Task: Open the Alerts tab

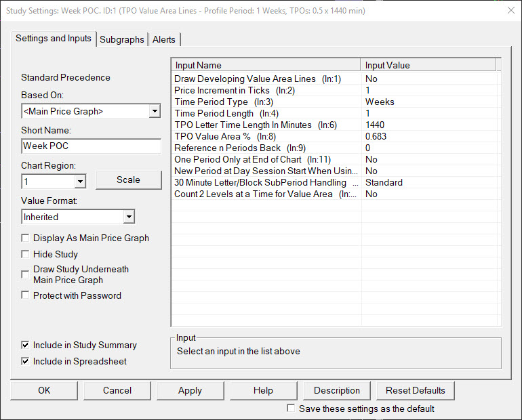Action: point(164,39)
